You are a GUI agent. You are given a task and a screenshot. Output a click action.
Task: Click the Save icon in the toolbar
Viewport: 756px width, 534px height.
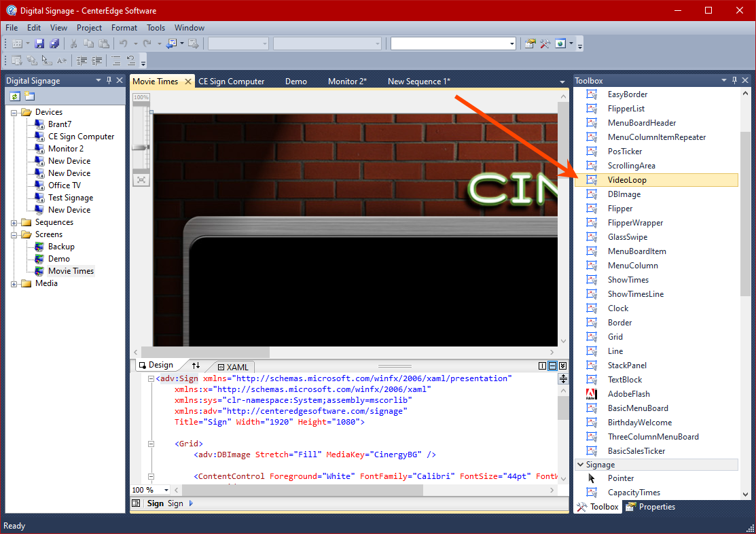39,43
